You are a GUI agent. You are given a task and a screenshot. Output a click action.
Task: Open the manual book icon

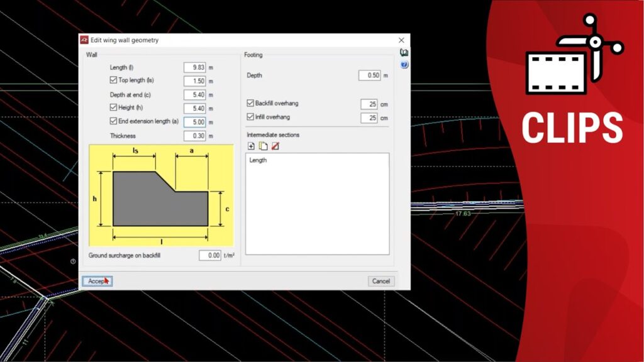tap(404, 53)
